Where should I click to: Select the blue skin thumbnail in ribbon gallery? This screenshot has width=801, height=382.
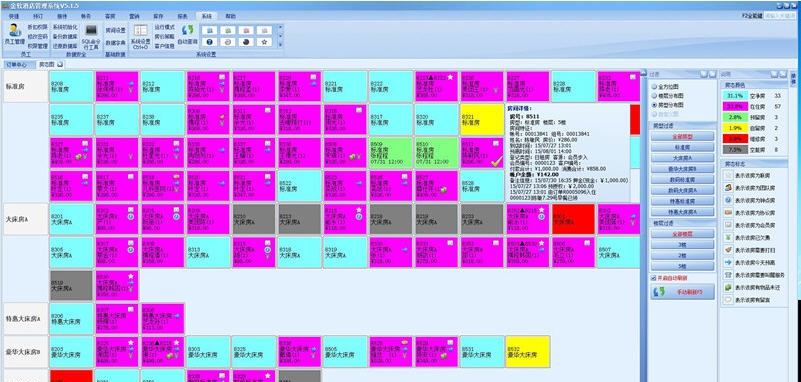[210, 30]
